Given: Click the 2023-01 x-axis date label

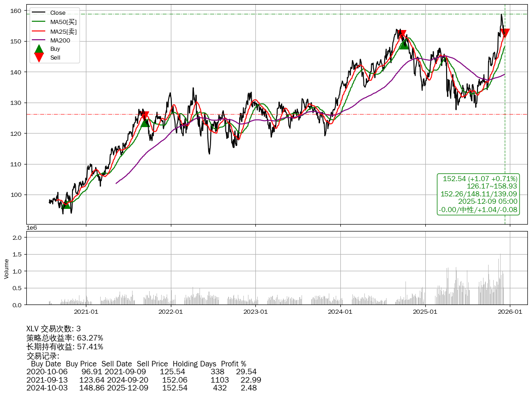Looking at the screenshot, I should pos(255,312).
